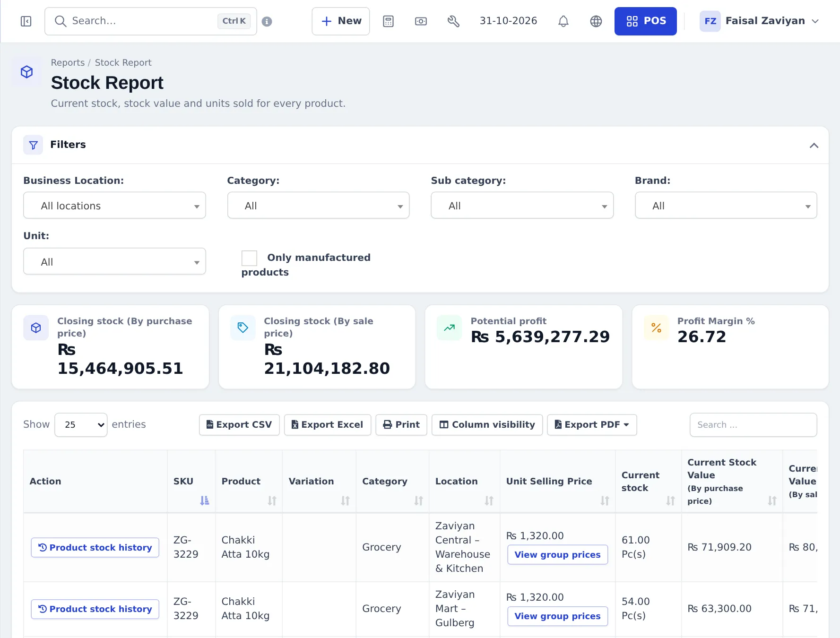
Task: Open the Sub category dropdown
Action: point(522,205)
